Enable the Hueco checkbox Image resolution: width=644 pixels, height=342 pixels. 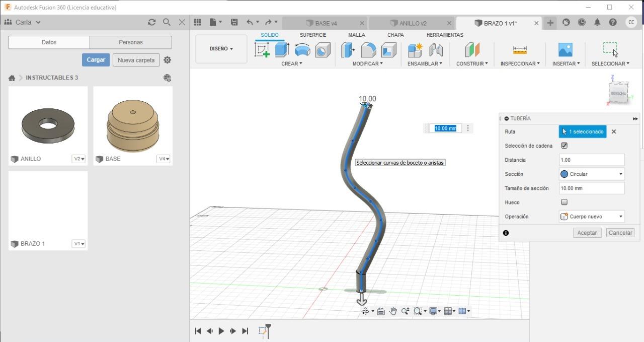pyautogui.click(x=564, y=202)
